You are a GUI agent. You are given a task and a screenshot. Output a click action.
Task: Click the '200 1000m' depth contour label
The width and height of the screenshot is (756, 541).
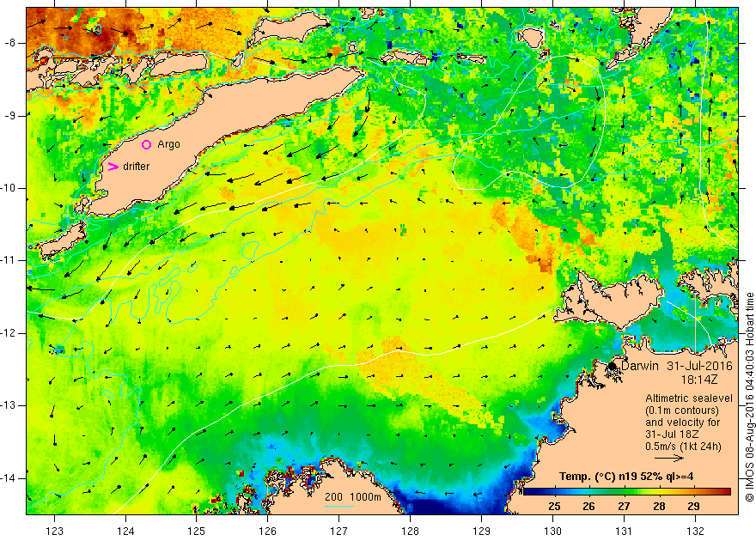[353, 497]
